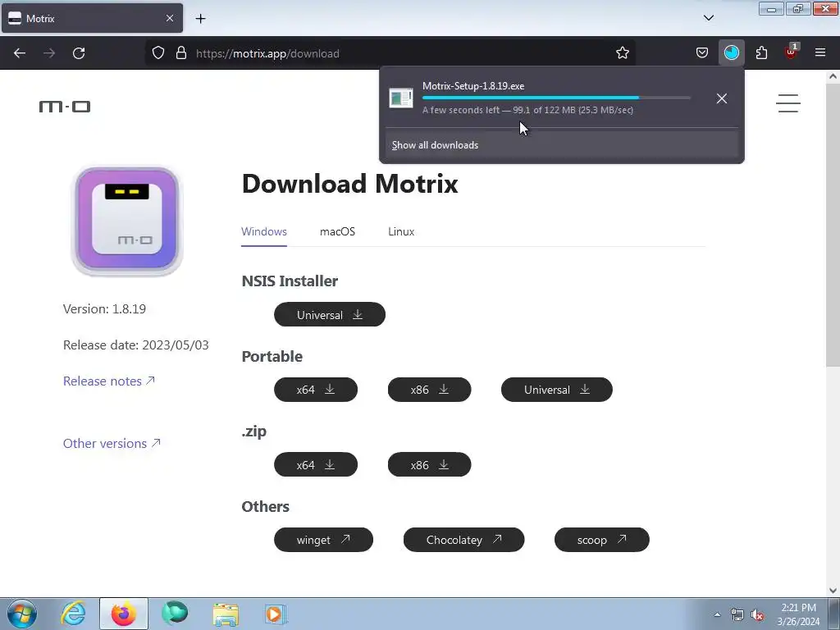Click the Version: 1.8.19 text
Screen dimensions: 840x630
tap(104, 309)
